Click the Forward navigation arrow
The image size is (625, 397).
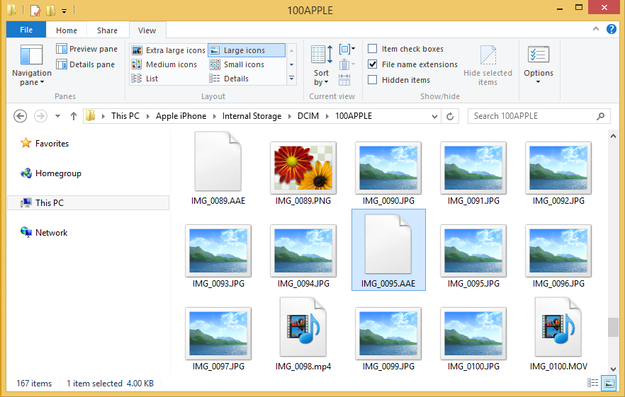tap(40, 116)
